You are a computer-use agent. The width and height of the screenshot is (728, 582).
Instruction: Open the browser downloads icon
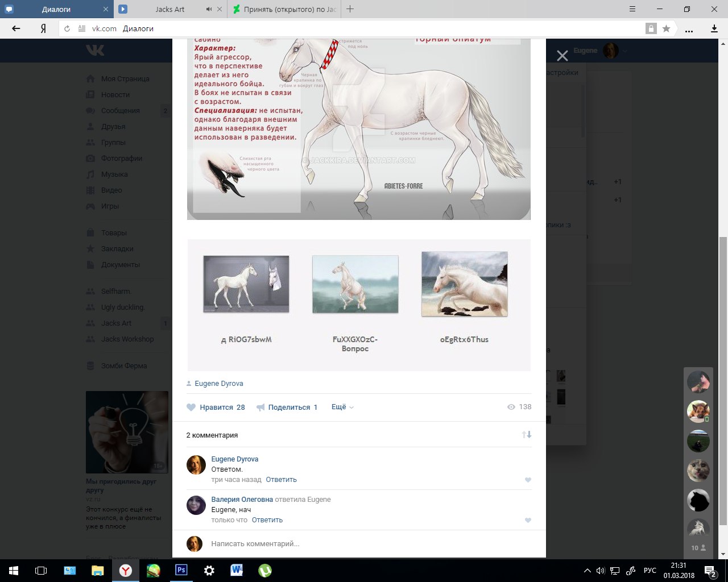pos(714,28)
